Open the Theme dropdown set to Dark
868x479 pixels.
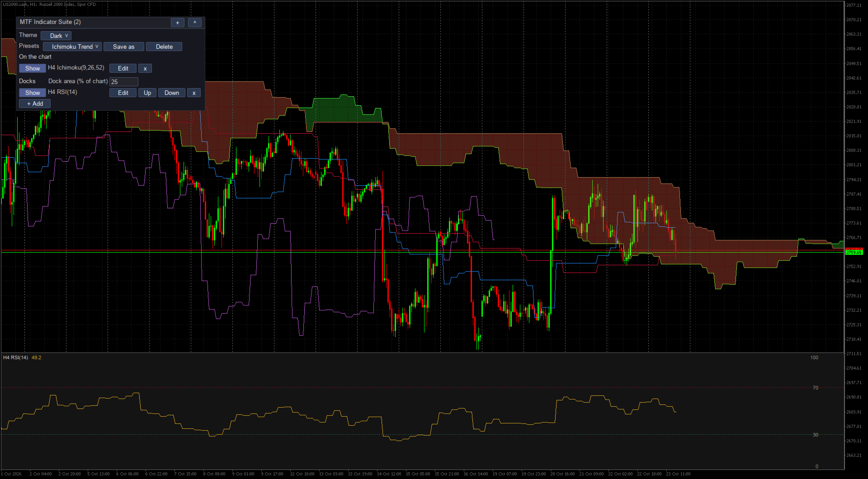point(56,36)
